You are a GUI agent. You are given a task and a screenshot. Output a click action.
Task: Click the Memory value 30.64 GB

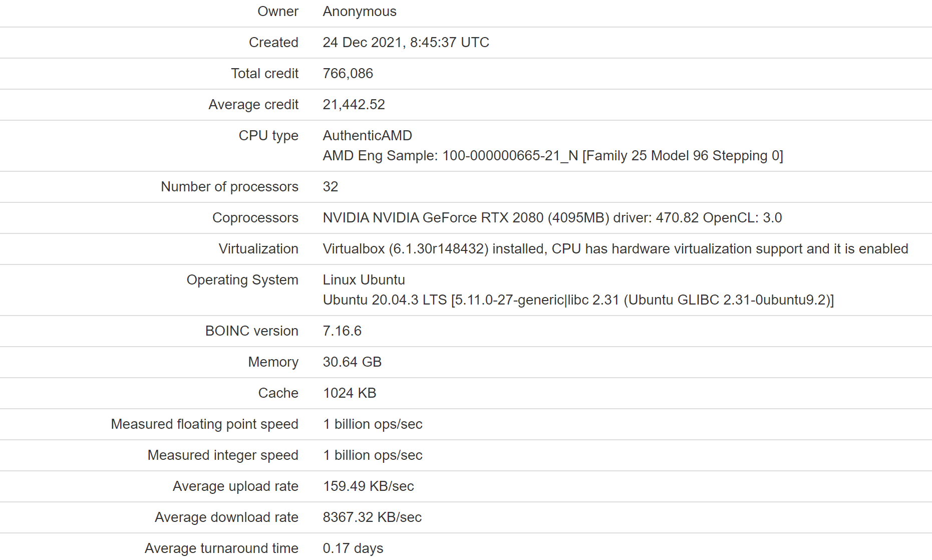pyautogui.click(x=352, y=362)
